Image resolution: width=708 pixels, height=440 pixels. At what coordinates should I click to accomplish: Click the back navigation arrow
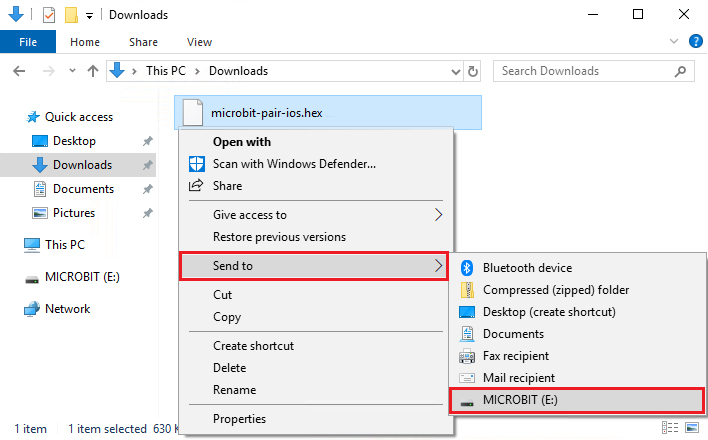pyautogui.click(x=19, y=71)
